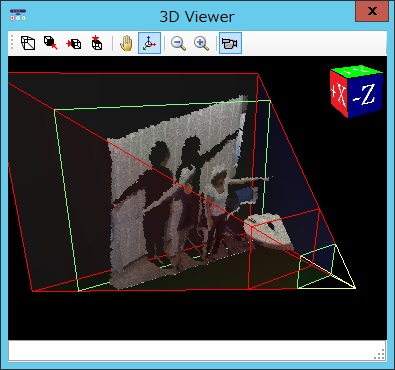Screen dimensions: 395x370
Task: Select the perspective box view icon
Action: 28,43
